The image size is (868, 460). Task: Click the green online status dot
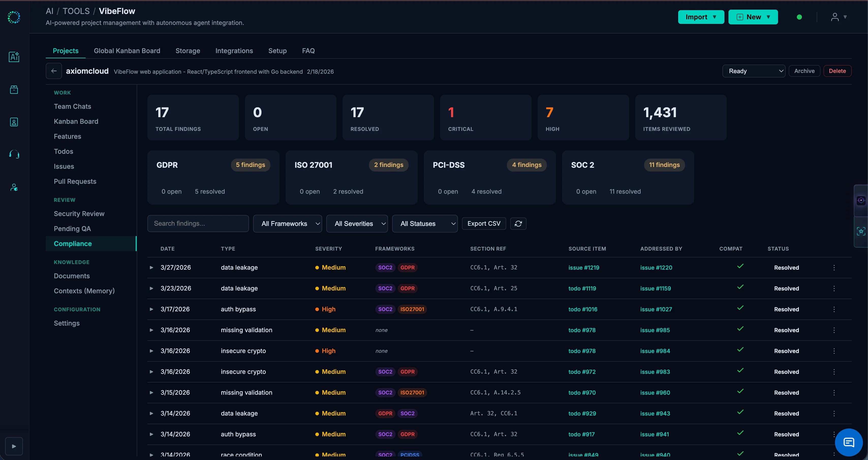point(799,17)
